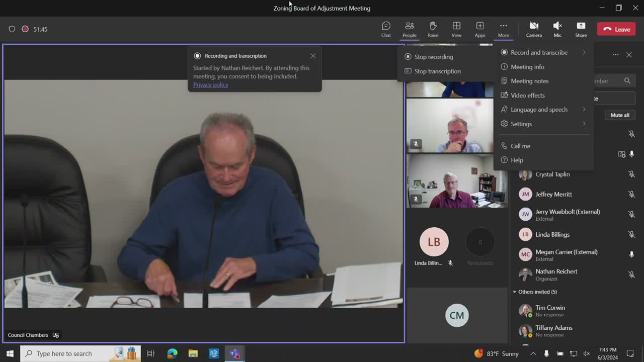Mute Megan Carrier's active microphone
644x362 pixels.
[631, 254]
